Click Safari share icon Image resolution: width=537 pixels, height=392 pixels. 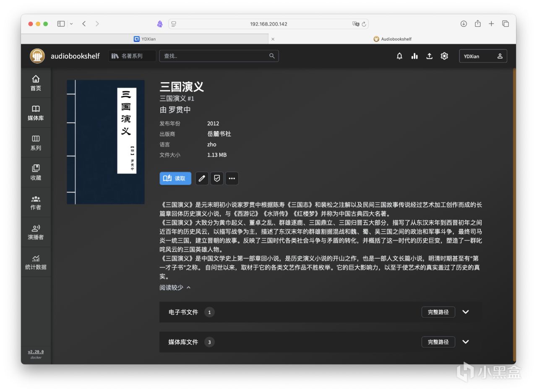pos(477,23)
